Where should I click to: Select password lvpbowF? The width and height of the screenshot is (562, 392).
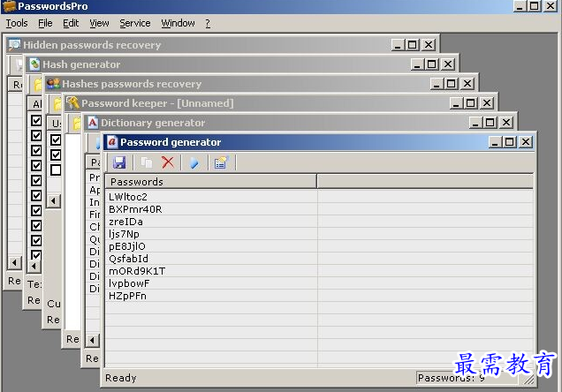(129, 283)
